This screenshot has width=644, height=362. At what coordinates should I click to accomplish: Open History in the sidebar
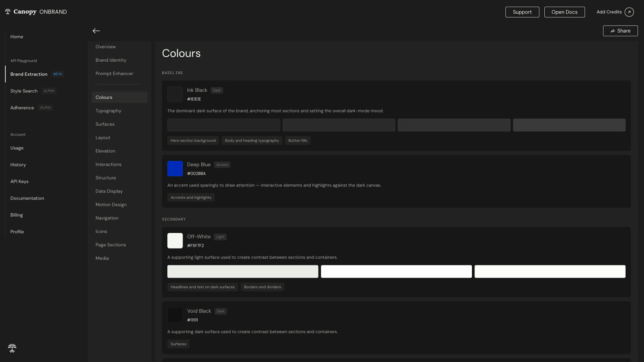[x=18, y=165]
